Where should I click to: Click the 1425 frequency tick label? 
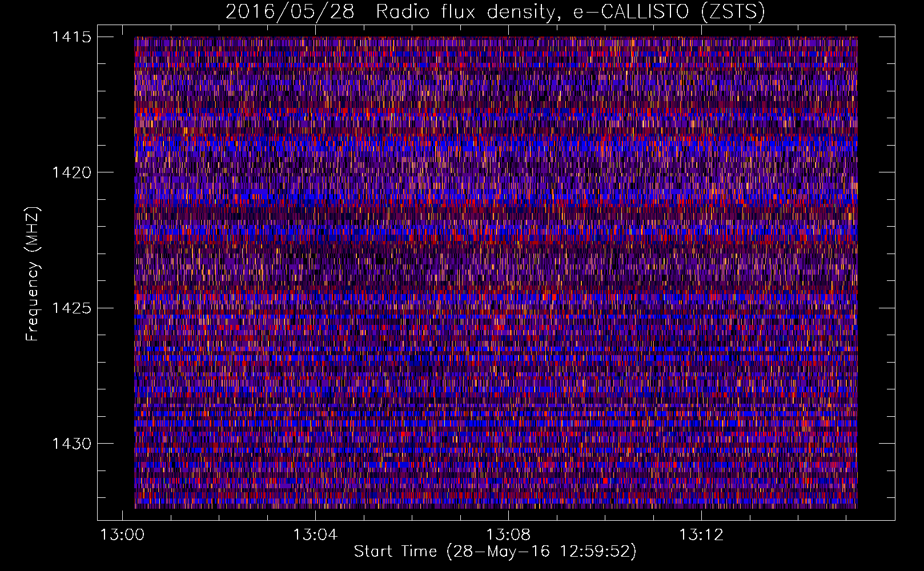(x=71, y=308)
